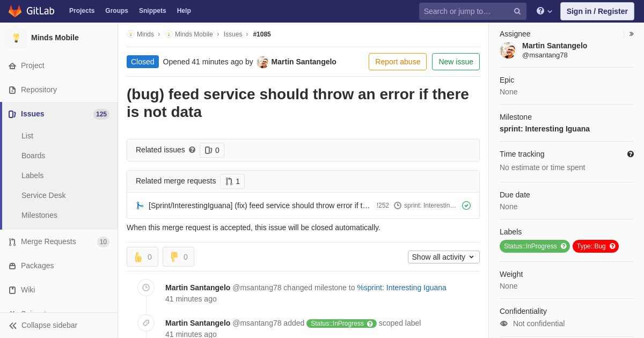Click the Time tracking help icon
The width and height of the screenshot is (644, 338).
[631, 154]
